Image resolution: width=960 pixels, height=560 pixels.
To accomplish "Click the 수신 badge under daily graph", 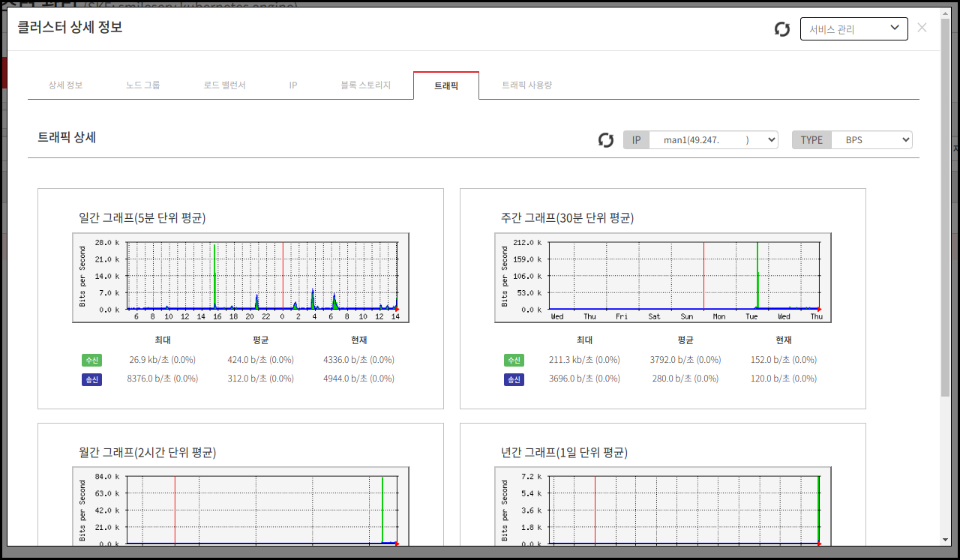I will [x=91, y=360].
